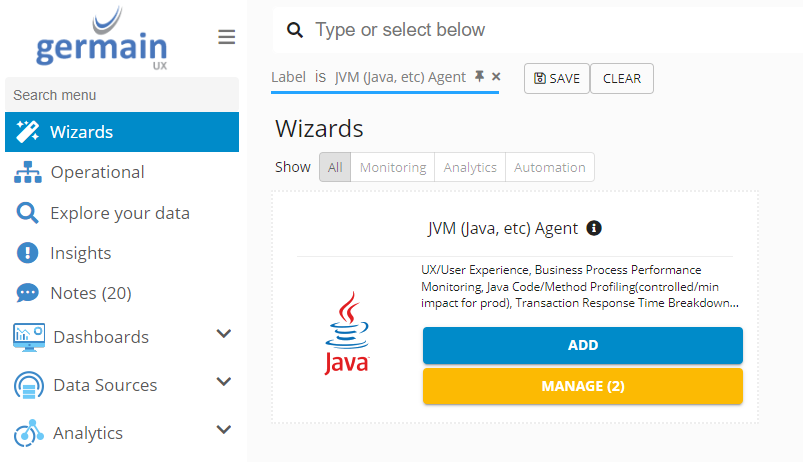The height and width of the screenshot is (462, 803).
Task: Click the Java logo thumbnail
Action: [346, 333]
